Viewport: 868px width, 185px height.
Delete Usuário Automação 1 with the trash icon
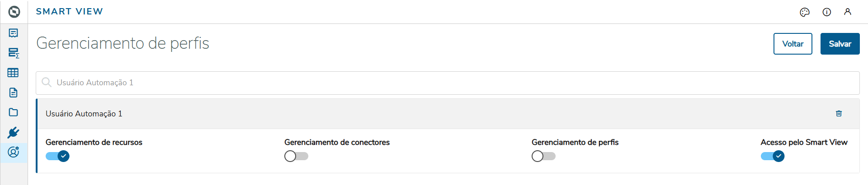(x=839, y=114)
